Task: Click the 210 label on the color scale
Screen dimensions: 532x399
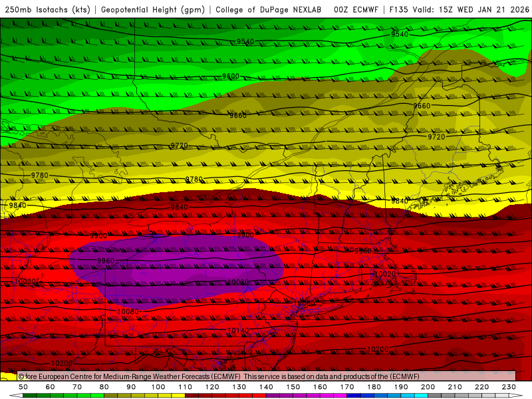Action: [x=455, y=387]
